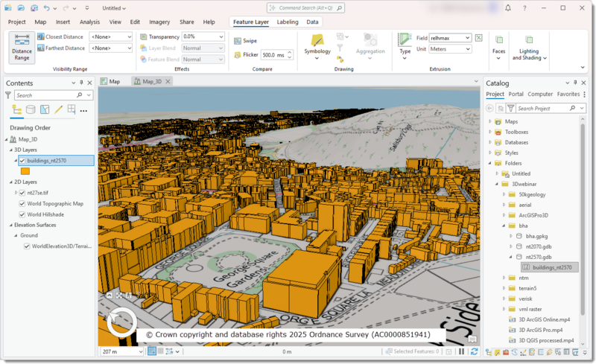Open the extrusion Type menu

click(405, 47)
